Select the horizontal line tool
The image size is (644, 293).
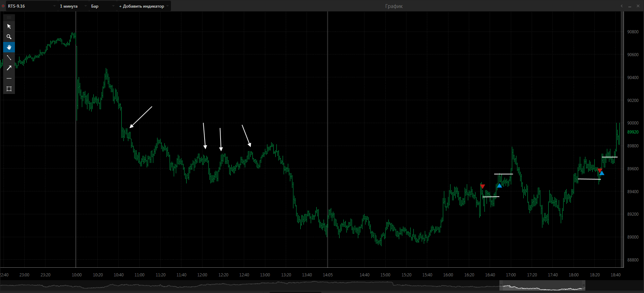pyautogui.click(x=9, y=78)
